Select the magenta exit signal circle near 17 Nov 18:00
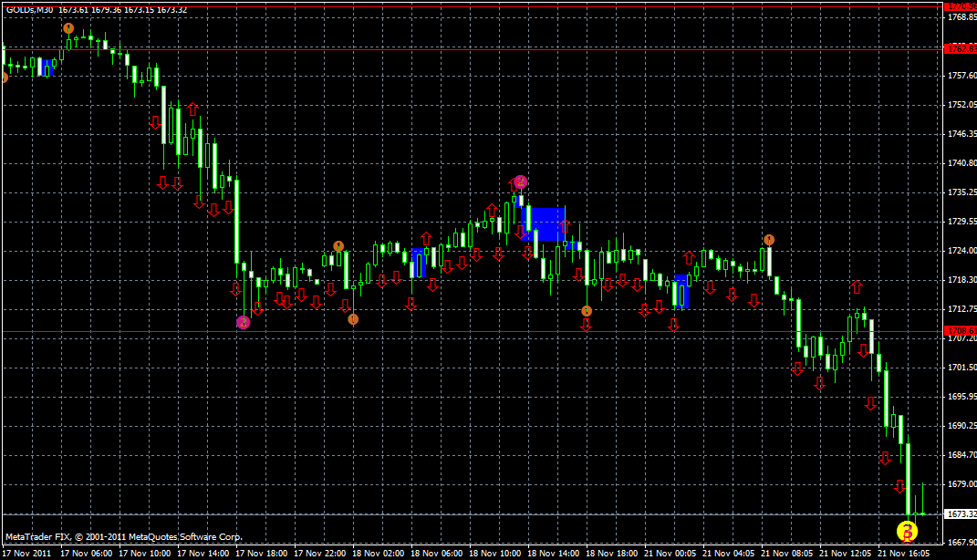977x560 pixels. [243, 320]
